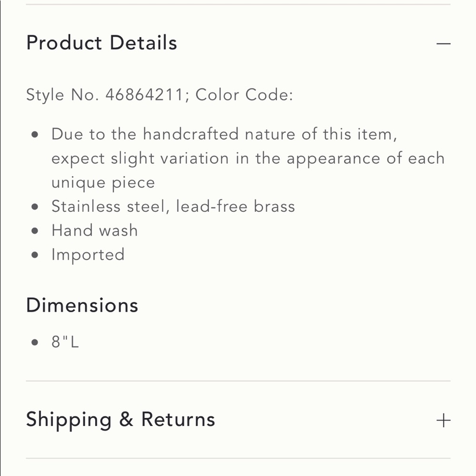Click the Product Details section heading
Screen dimensions: 476x476
[102, 43]
